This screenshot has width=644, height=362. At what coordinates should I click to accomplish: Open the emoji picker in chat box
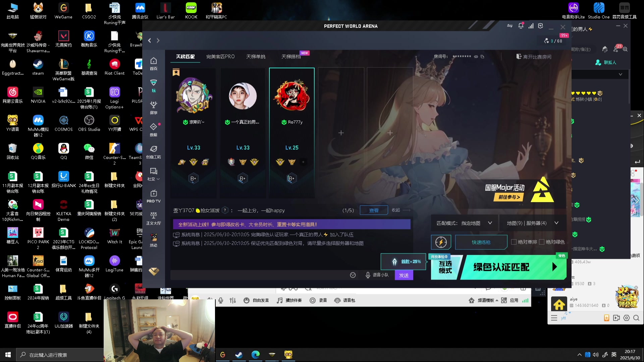353,275
